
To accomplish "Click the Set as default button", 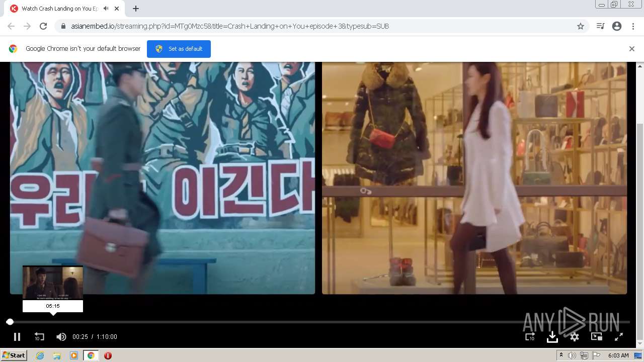I will point(179,49).
